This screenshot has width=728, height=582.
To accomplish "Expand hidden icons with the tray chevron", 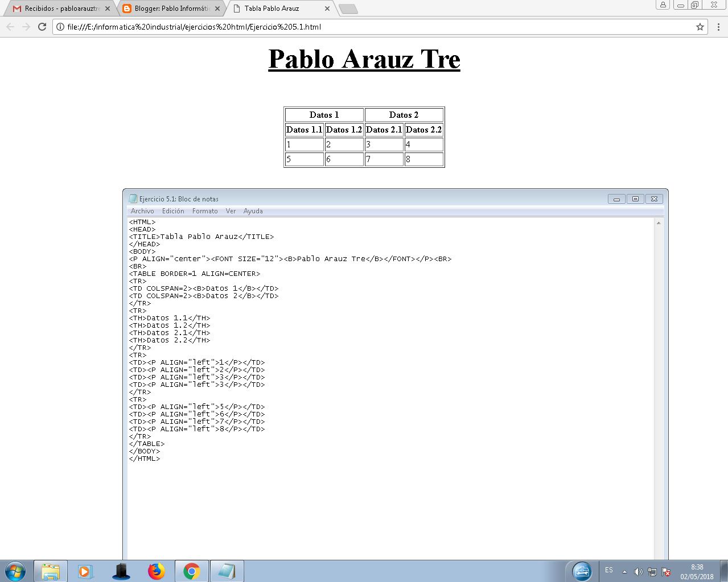I will click(625, 571).
